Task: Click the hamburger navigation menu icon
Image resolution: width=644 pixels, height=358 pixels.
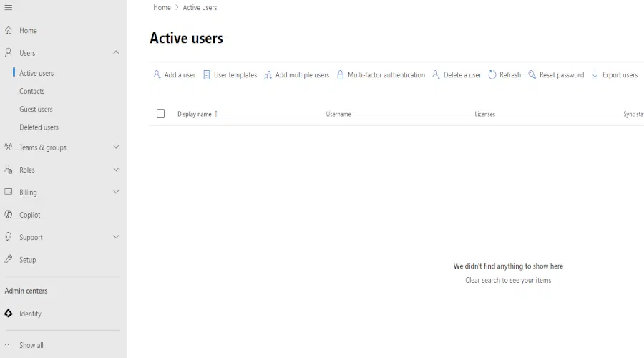Action: tap(9, 8)
